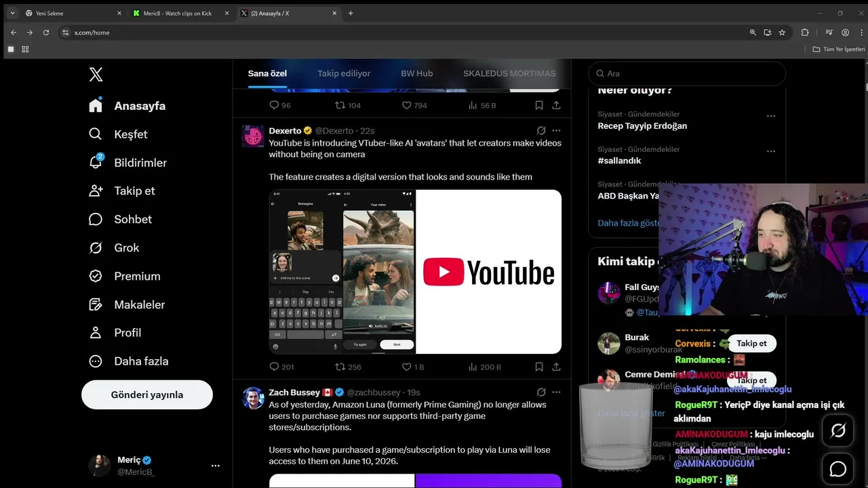Open #sallandık trending topic
The width and height of the screenshot is (868, 488).
pos(619,161)
